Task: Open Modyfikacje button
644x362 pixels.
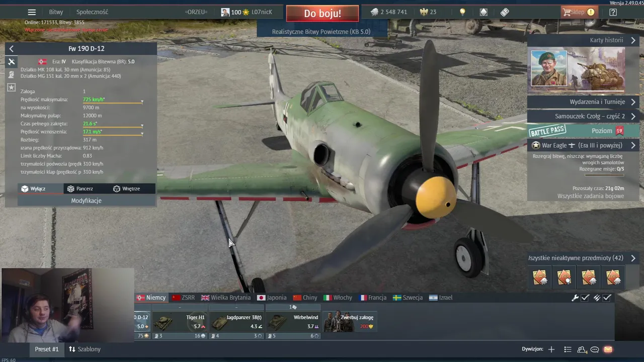Action: click(x=87, y=201)
